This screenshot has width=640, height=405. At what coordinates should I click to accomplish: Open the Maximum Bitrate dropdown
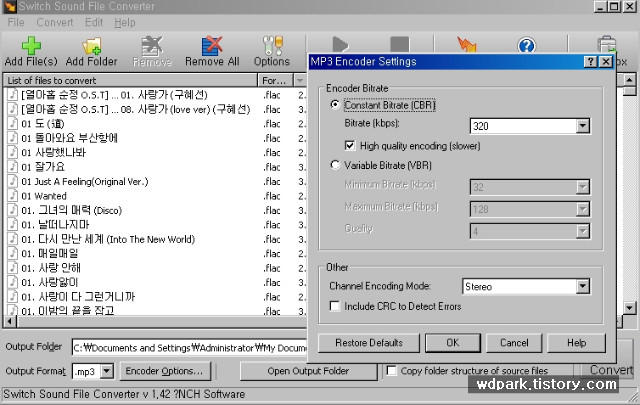tap(582, 209)
